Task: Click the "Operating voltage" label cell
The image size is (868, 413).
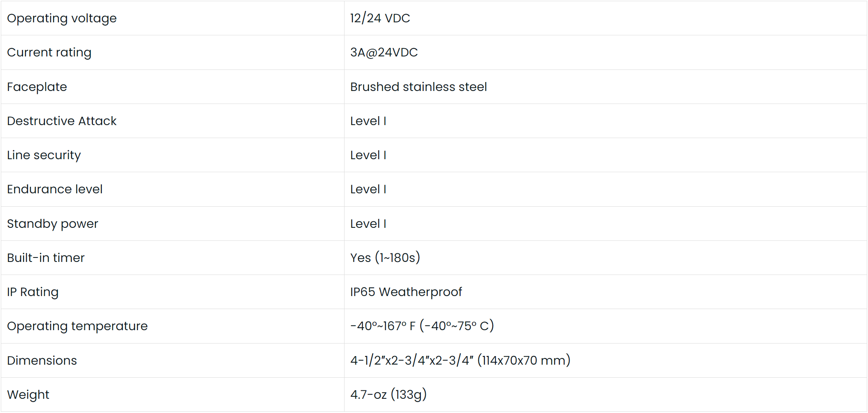Action: (x=62, y=18)
